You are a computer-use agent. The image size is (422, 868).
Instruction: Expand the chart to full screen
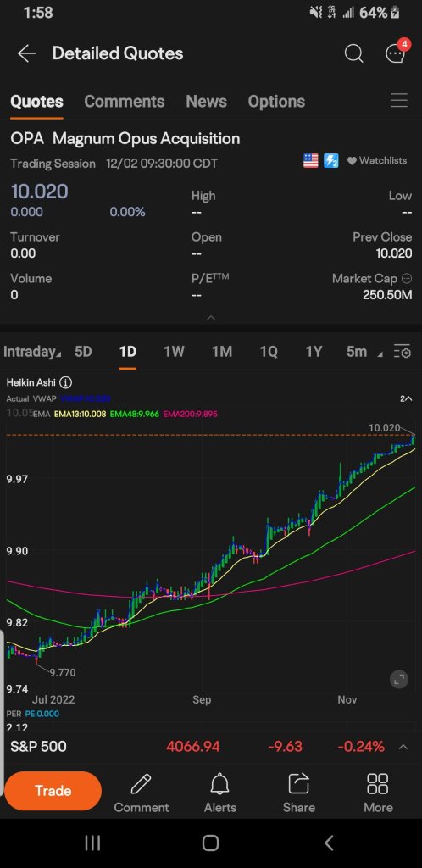399,679
